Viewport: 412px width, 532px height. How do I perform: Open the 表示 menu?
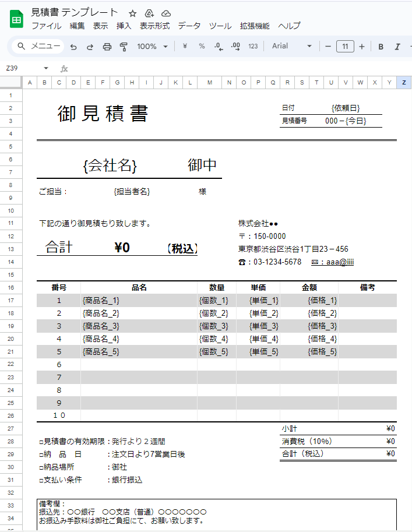(100, 26)
